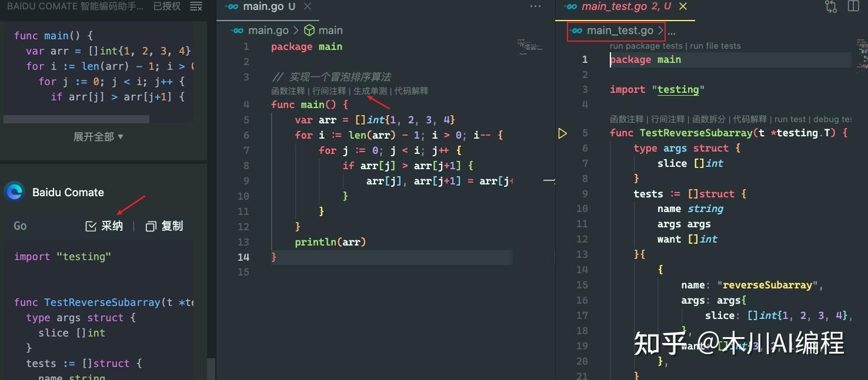Click 函数注释 above func main
This screenshot has height=380, width=868.
coord(288,91)
